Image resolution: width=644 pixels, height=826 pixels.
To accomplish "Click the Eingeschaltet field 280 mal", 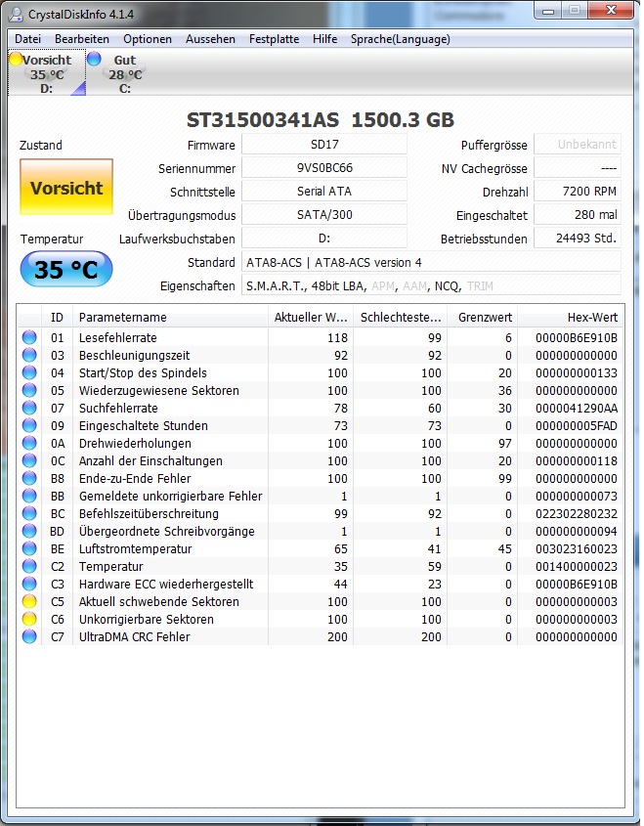I will tap(578, 214).
